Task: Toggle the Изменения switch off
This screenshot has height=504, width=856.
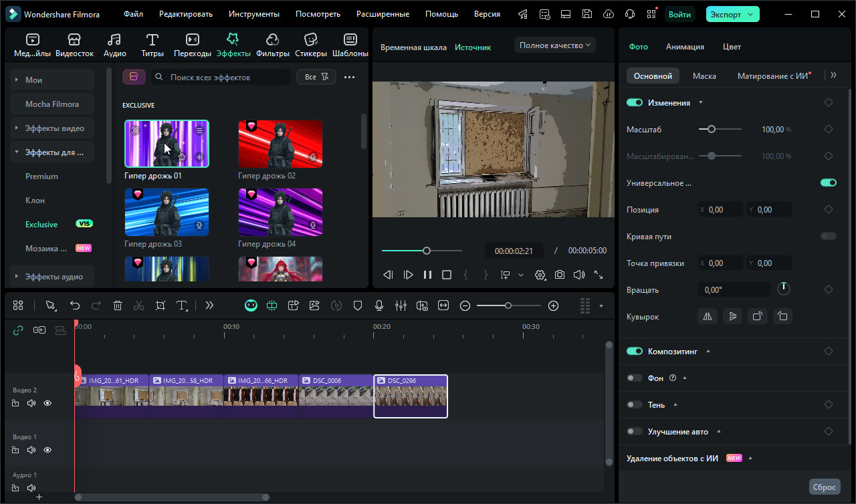Action: coord(635,103)
